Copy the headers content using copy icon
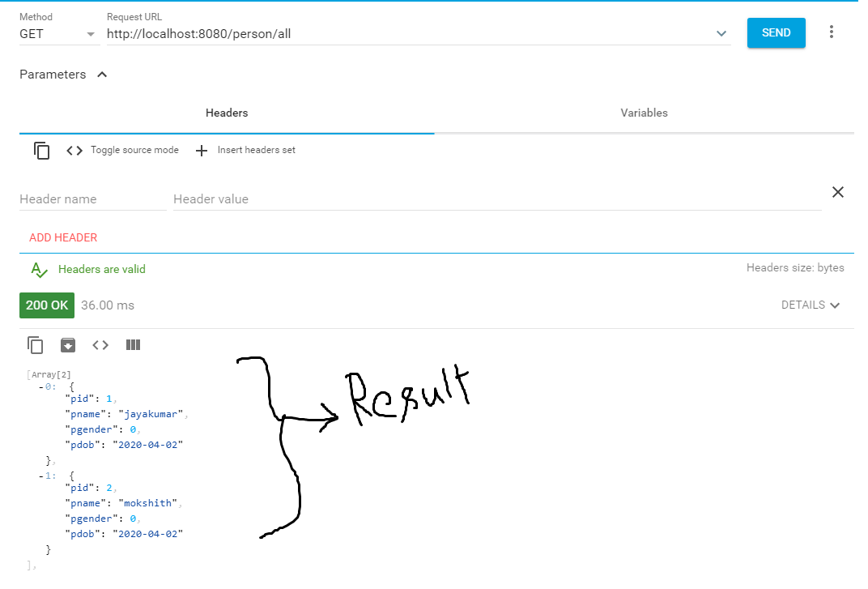 (41, 150)
